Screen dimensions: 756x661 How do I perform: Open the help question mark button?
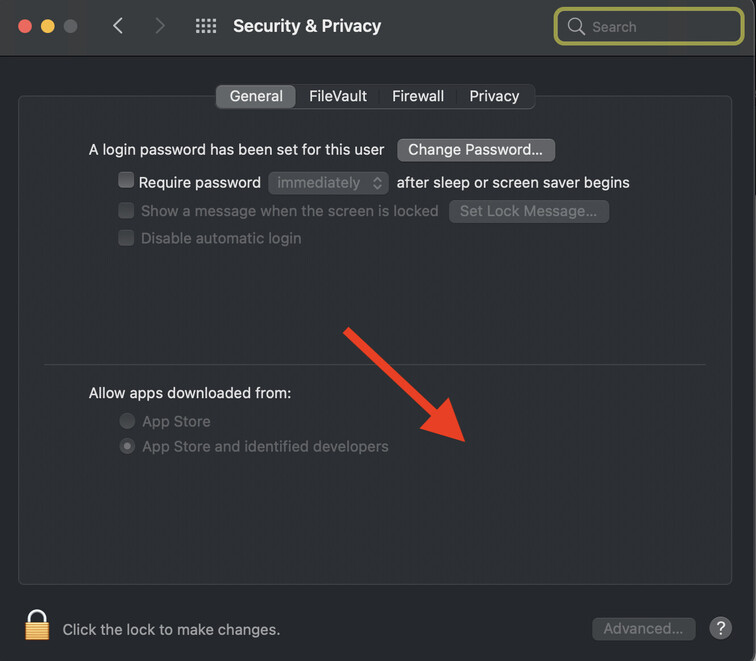[x=720, y=628]
